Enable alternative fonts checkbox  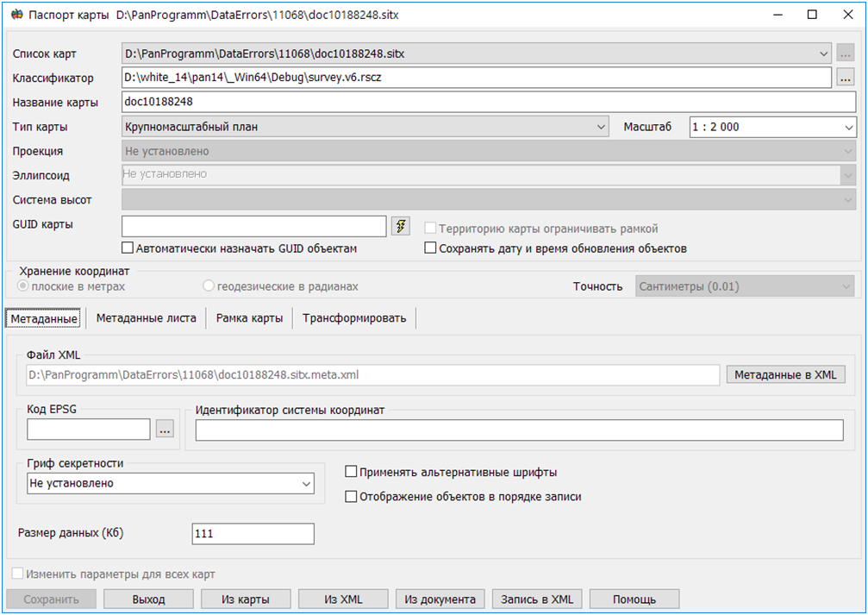(351, 472)
